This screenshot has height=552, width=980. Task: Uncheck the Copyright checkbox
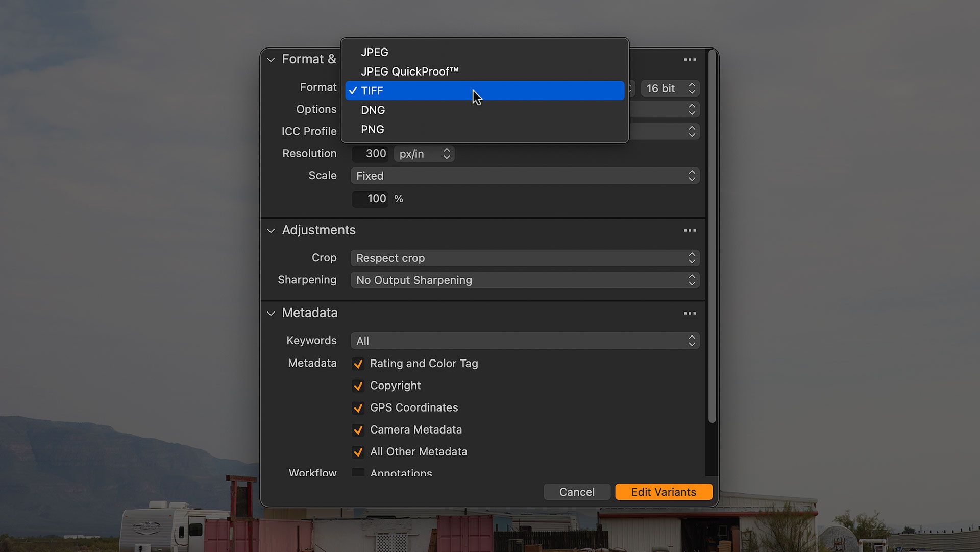point(358,386)
